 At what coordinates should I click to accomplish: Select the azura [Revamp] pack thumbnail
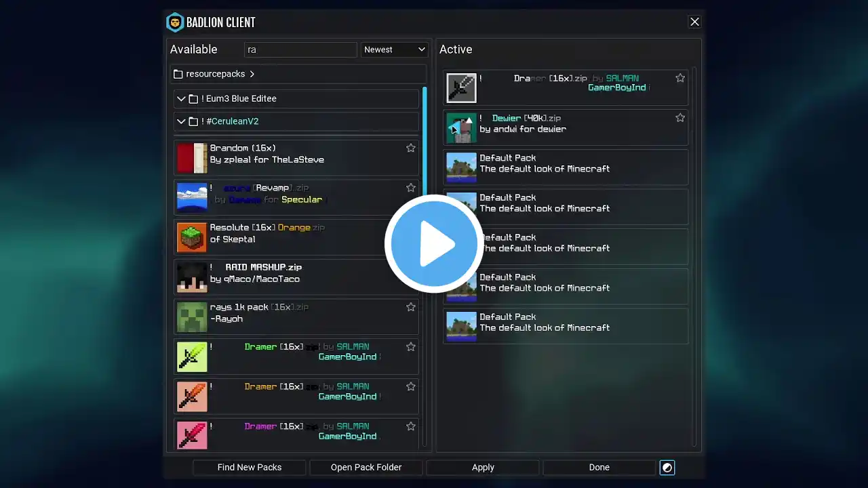click(192, 198)
